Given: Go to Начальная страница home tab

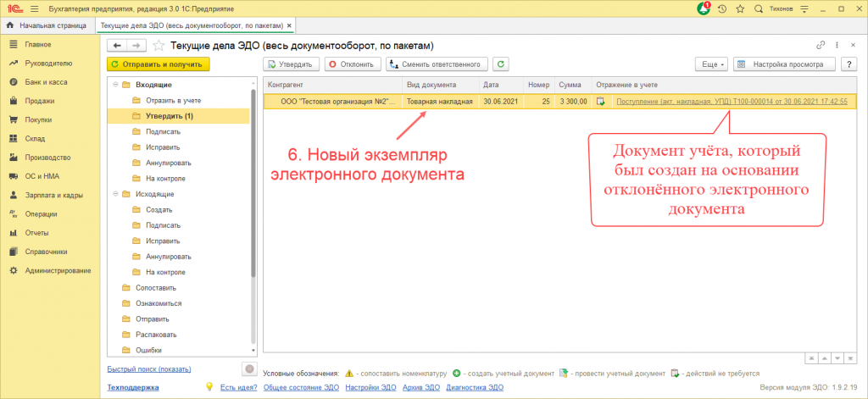Looking at the screenshot, I should [x=47, y=25].
